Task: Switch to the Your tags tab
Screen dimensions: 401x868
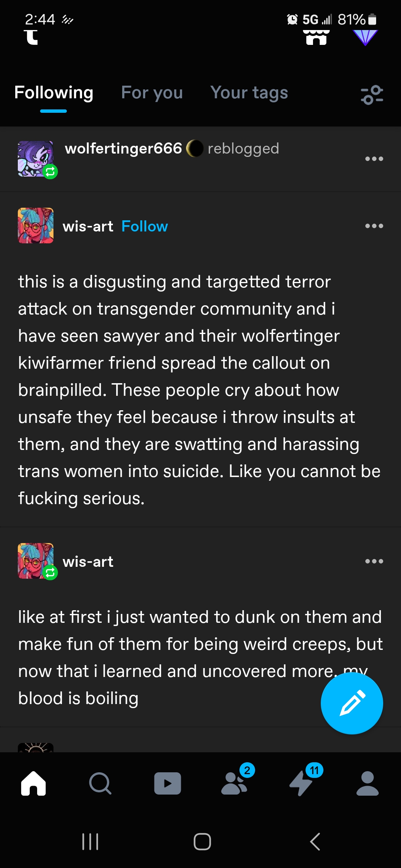Action: (x=249, y=93)
